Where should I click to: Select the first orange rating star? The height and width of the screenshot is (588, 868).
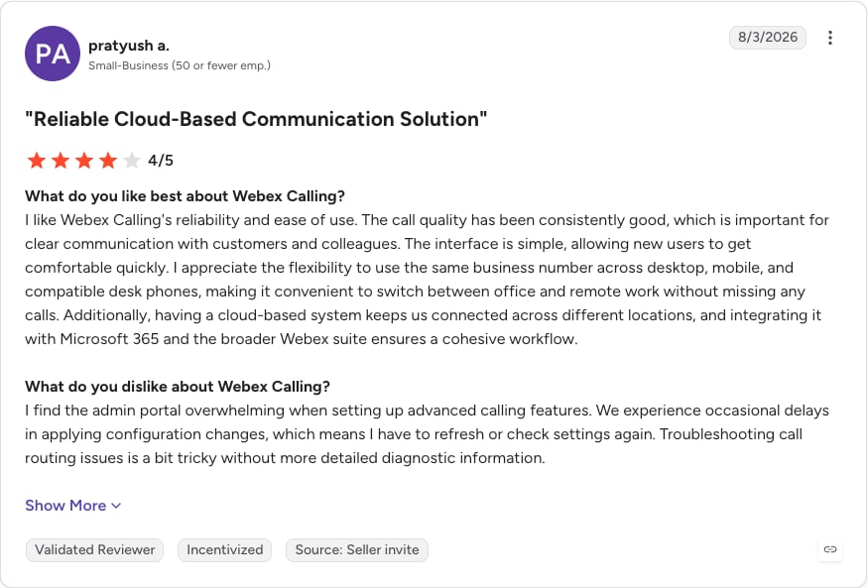[x=37, y=161]
